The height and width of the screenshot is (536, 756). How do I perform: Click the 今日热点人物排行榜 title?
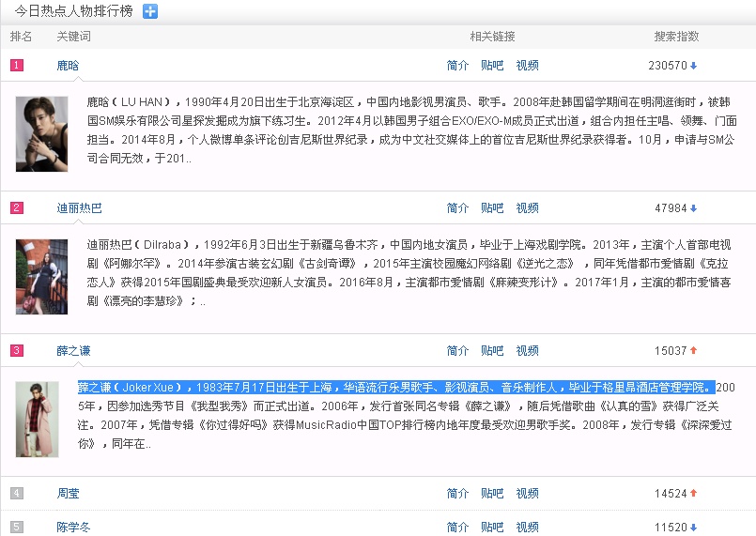(x=74, y=11)
